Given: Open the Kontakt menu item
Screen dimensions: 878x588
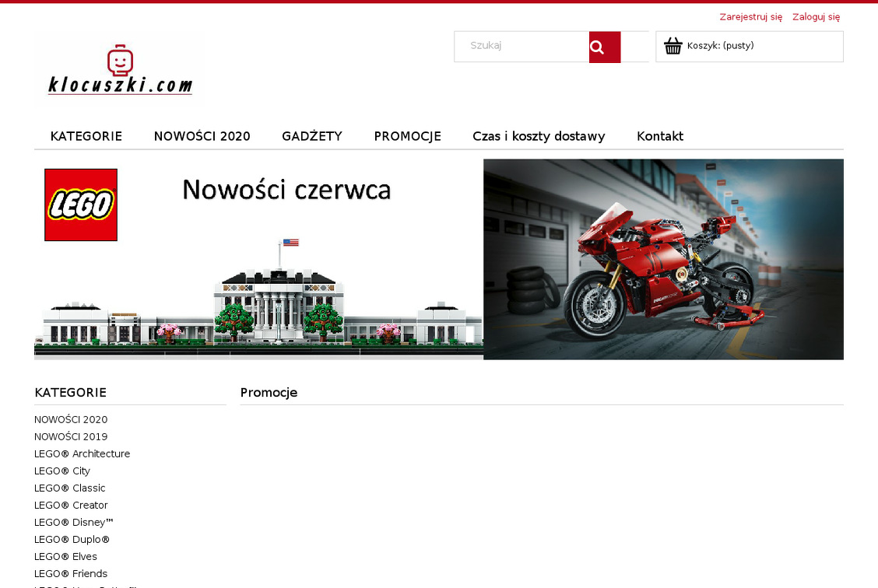Looking at the screenshot, I should coord(660,136).
